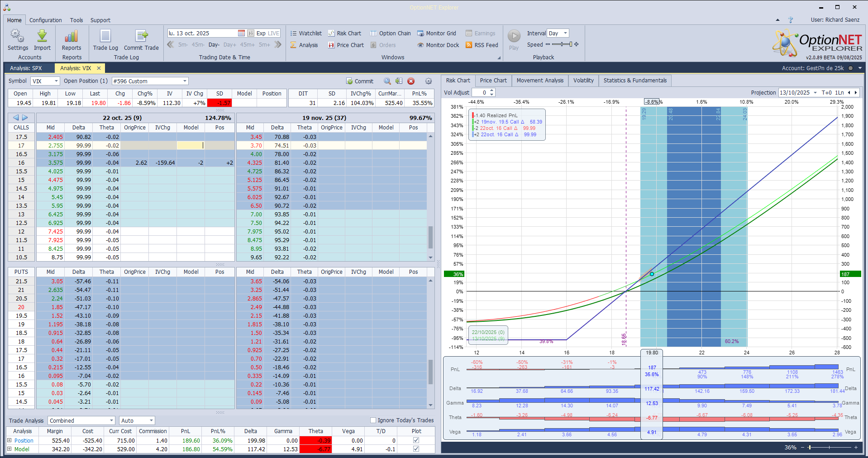Toggle Ignore Today's Trades checkbox

(x=373, y=420)
